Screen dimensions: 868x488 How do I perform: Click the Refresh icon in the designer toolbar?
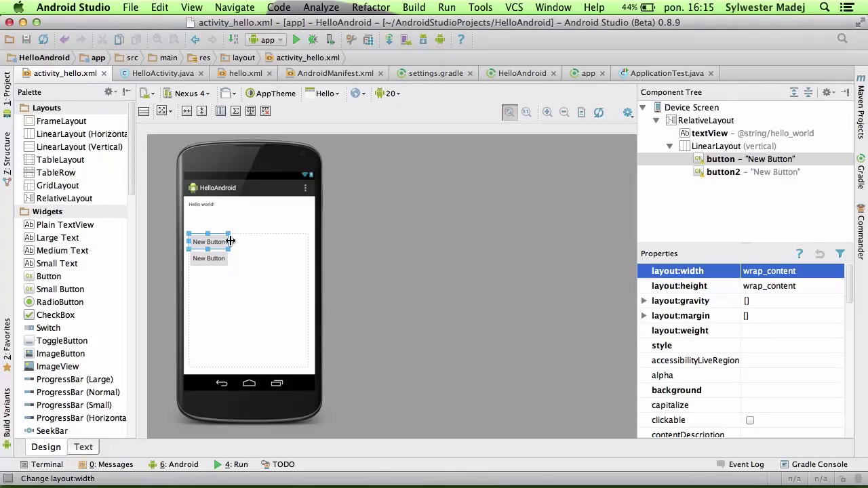598,112
